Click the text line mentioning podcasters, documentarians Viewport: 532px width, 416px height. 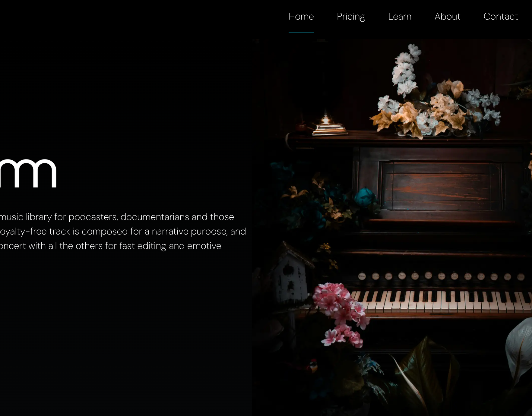point(117,217)
